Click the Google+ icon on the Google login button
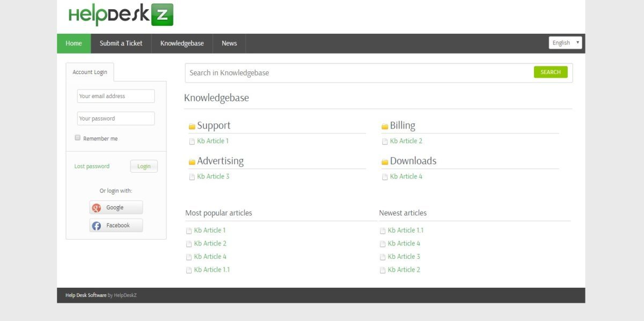 97,207
